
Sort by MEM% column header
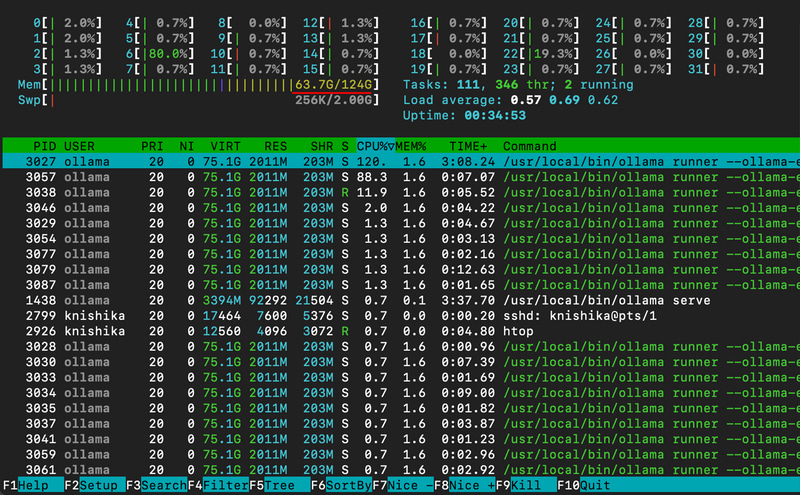[411, 146]
